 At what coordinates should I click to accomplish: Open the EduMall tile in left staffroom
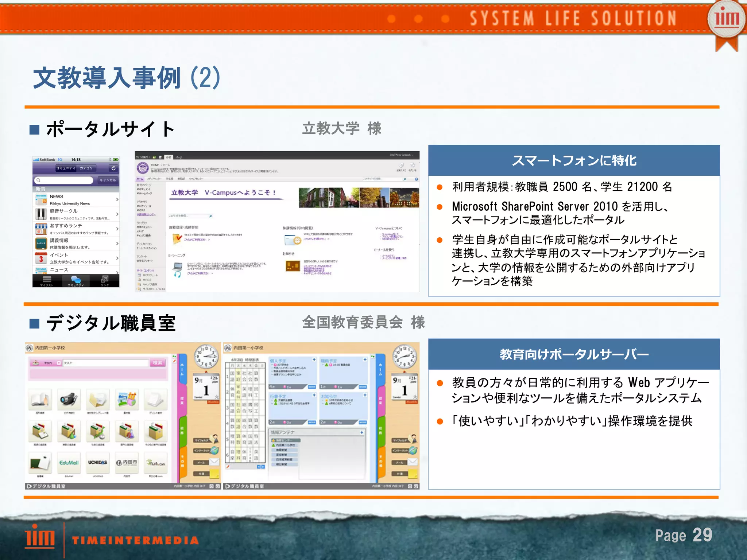[69, 462]
